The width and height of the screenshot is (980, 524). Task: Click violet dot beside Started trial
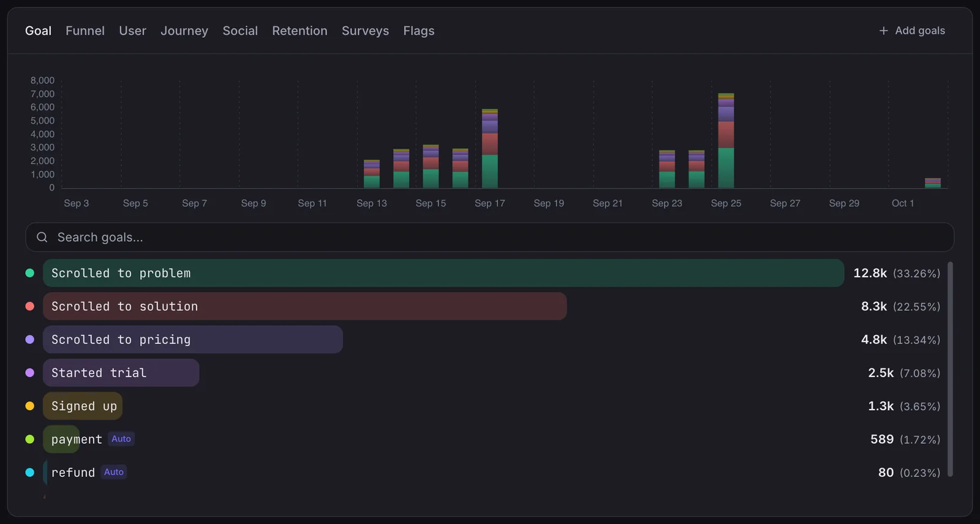pos(29,373)
